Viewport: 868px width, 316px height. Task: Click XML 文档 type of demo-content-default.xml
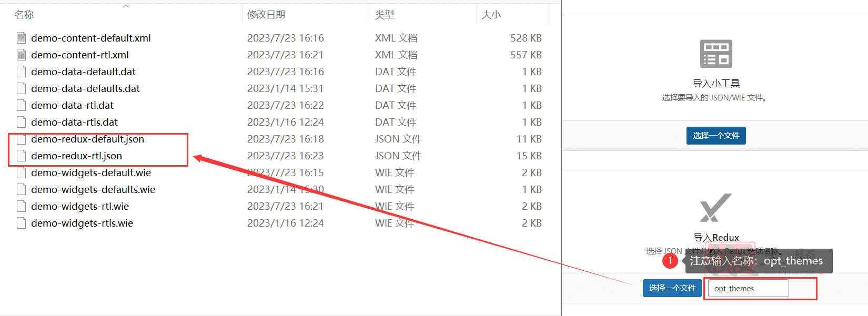point(396,38)
